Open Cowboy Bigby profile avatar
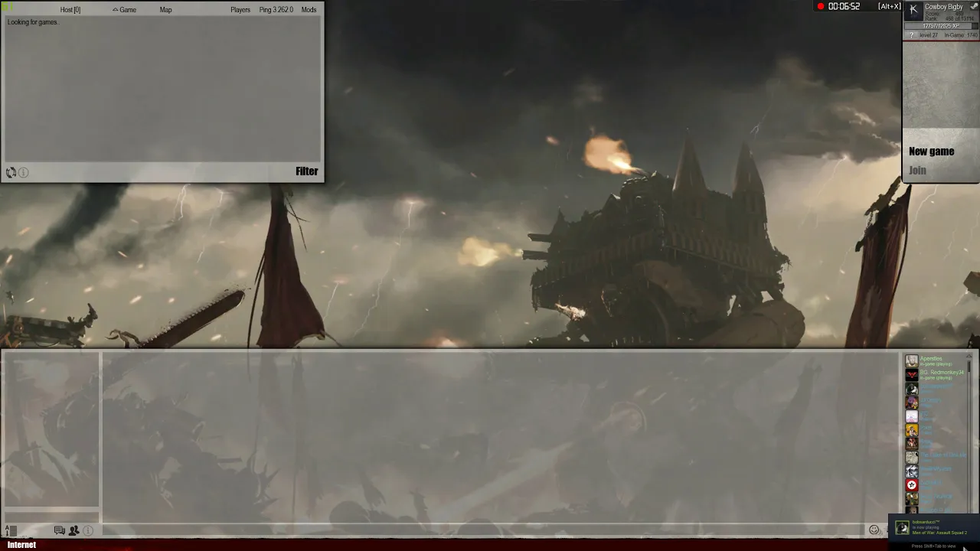Image resolution: width=980 pixels, height=551 pixels. (913, 10)
